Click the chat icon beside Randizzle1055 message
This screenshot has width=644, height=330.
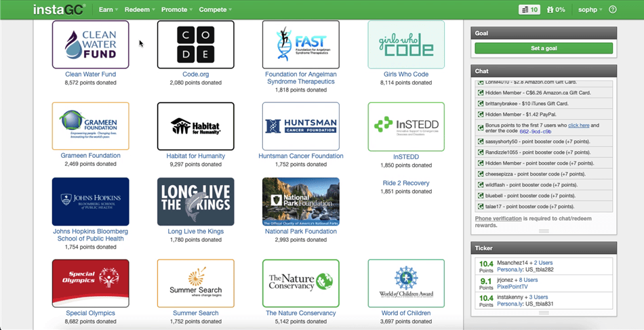(480, 152)
